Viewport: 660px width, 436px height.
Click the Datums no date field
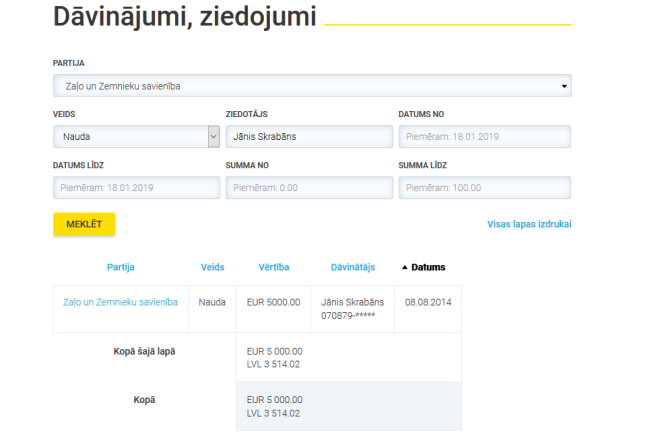click(484, 136)
